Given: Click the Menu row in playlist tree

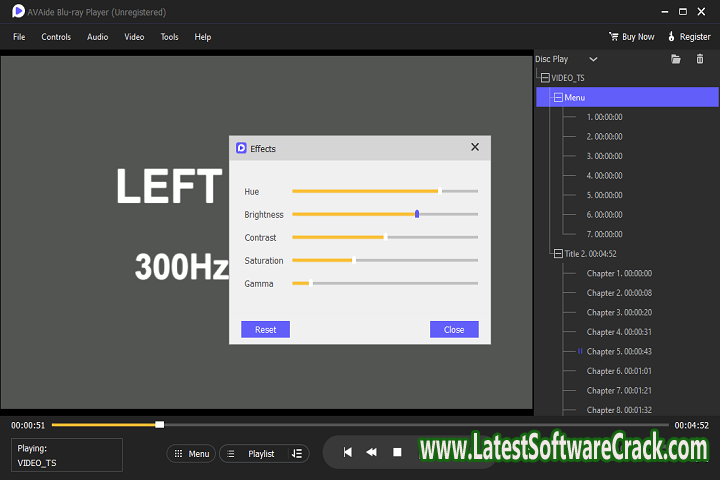Looking at the screenshot, I should tap(627, 97).
